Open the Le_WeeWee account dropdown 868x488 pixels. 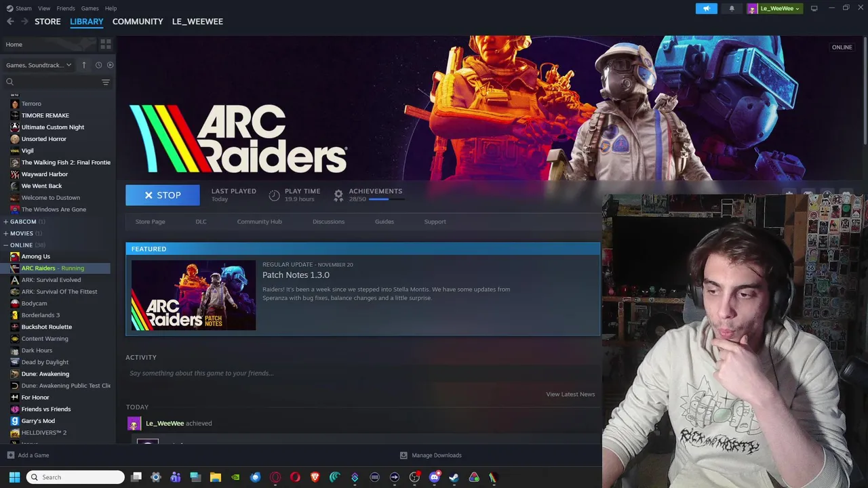774,8
